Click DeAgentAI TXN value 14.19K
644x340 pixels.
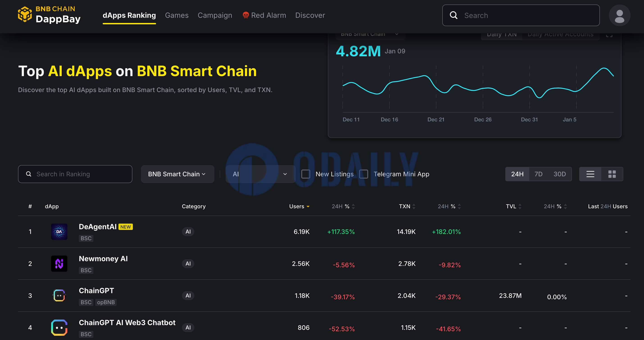[406, 232]
